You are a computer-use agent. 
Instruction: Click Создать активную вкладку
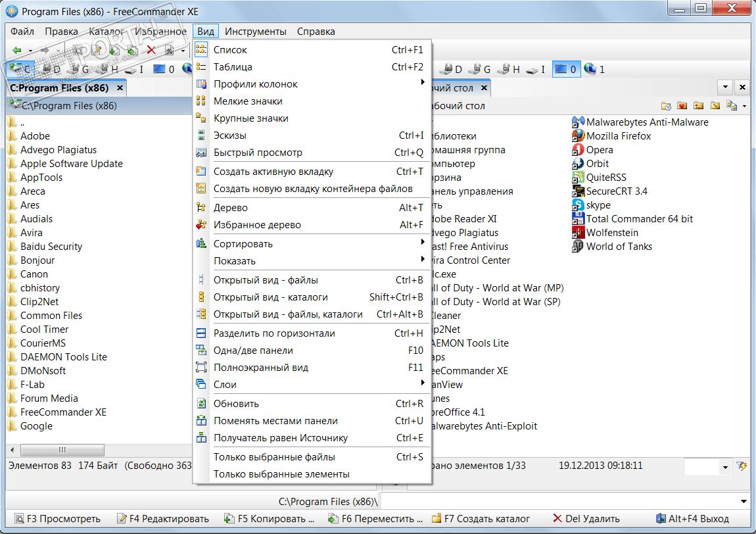312,172
